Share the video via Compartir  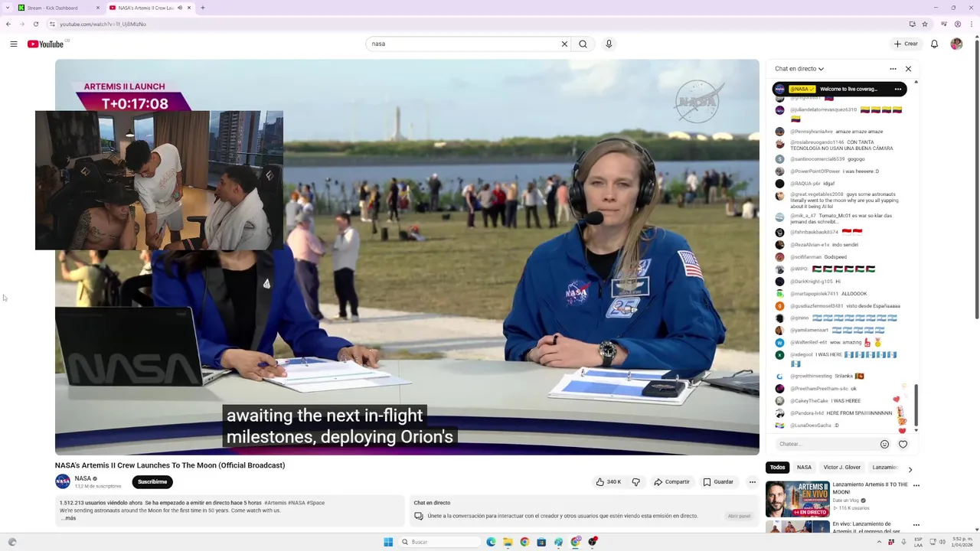coord(671,482)
